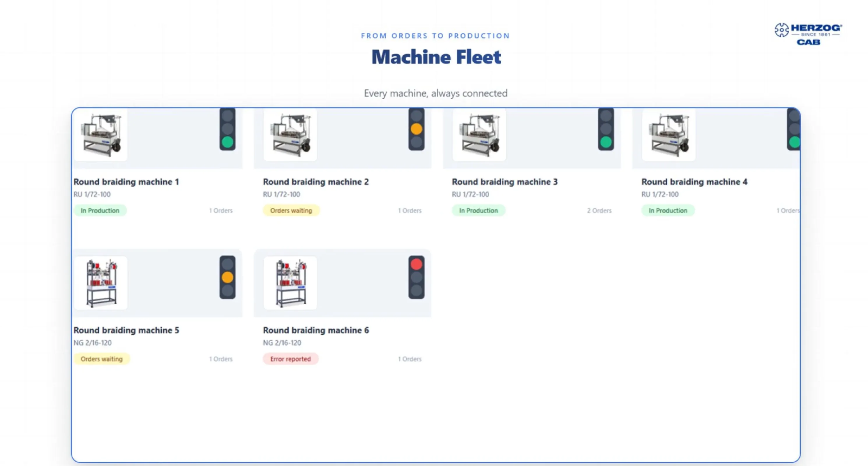
Task: Open Round braiding machine 2 thumbnail image
Action: 290,135
